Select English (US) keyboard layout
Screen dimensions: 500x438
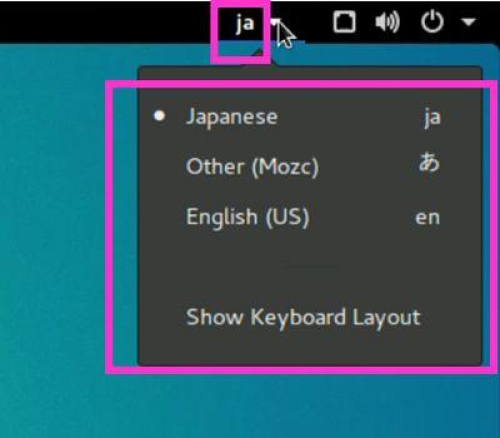310,217
